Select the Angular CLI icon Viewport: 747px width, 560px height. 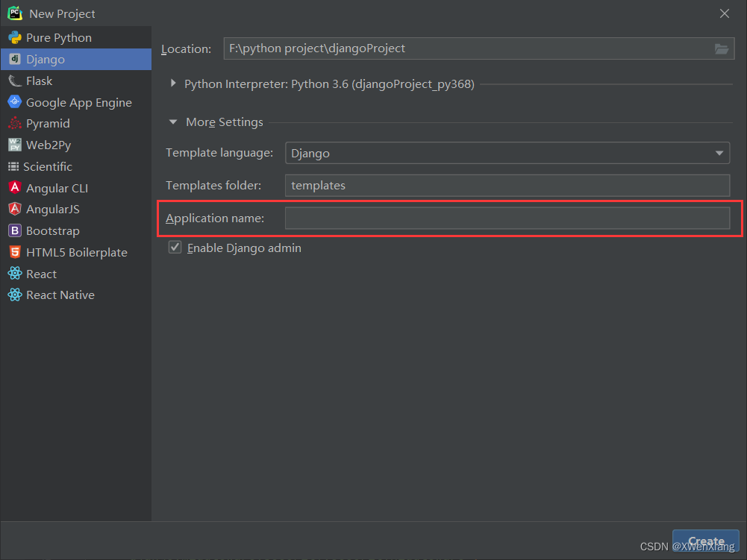[16, 188]
